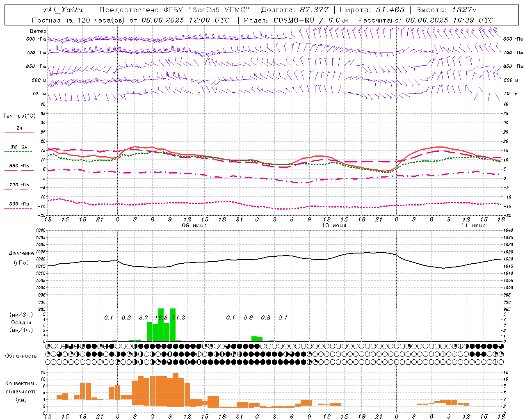Click the "Тем-ра(°C)" temperature label
The height and width of the screenshot is (420, 525).
pos(19,116)
